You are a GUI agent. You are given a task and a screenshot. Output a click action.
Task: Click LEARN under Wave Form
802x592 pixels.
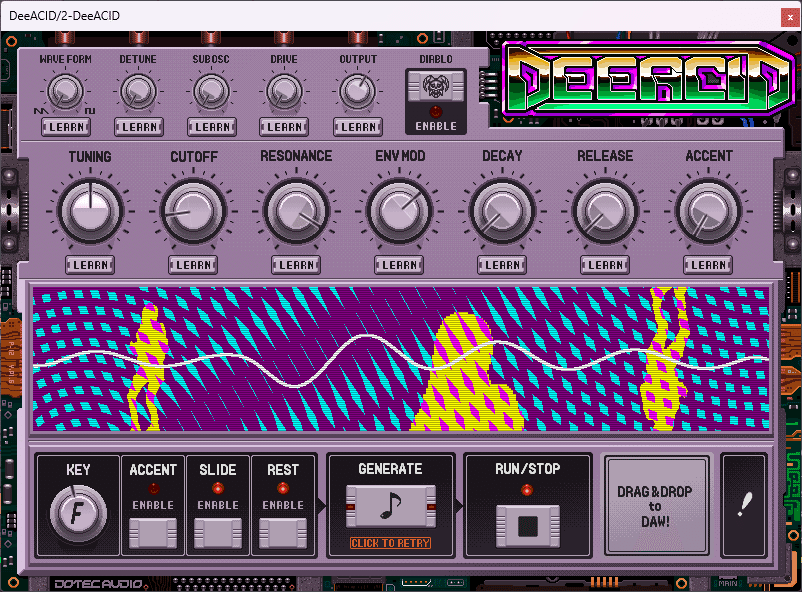pyautogui.click(x=66, y=127)
